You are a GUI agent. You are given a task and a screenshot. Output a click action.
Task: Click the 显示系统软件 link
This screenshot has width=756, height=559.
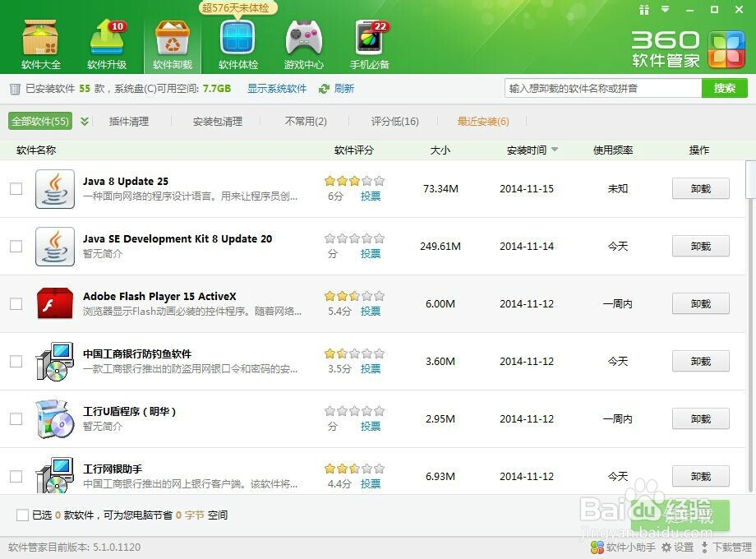(x=277, y=89)
